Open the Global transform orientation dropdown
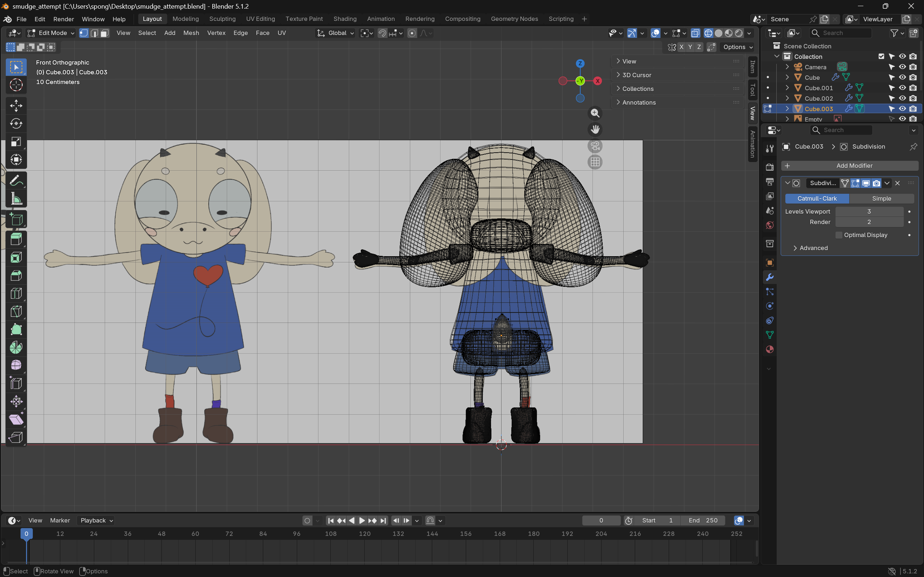Screen dimensions: 924x577 pos(335,33)
